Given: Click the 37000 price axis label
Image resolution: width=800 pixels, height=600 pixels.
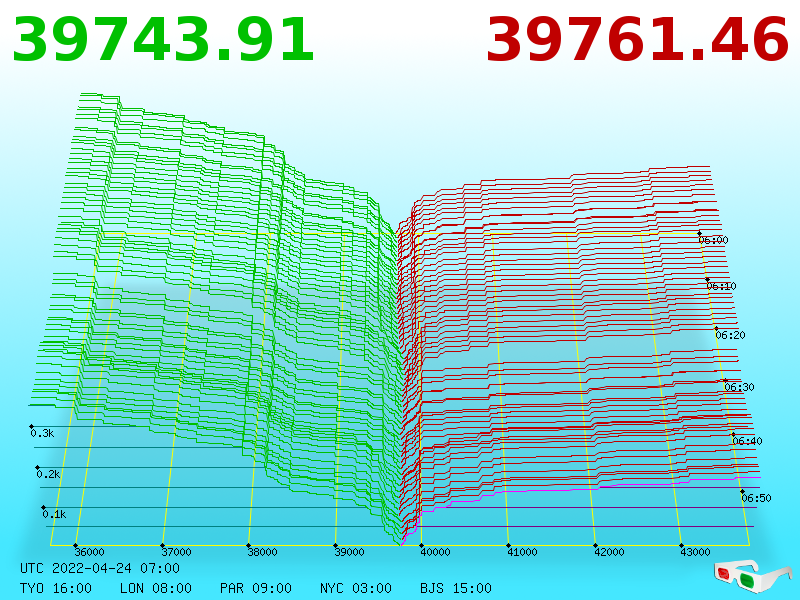Looking at the screenshot, I should click(x=176, y=552).
